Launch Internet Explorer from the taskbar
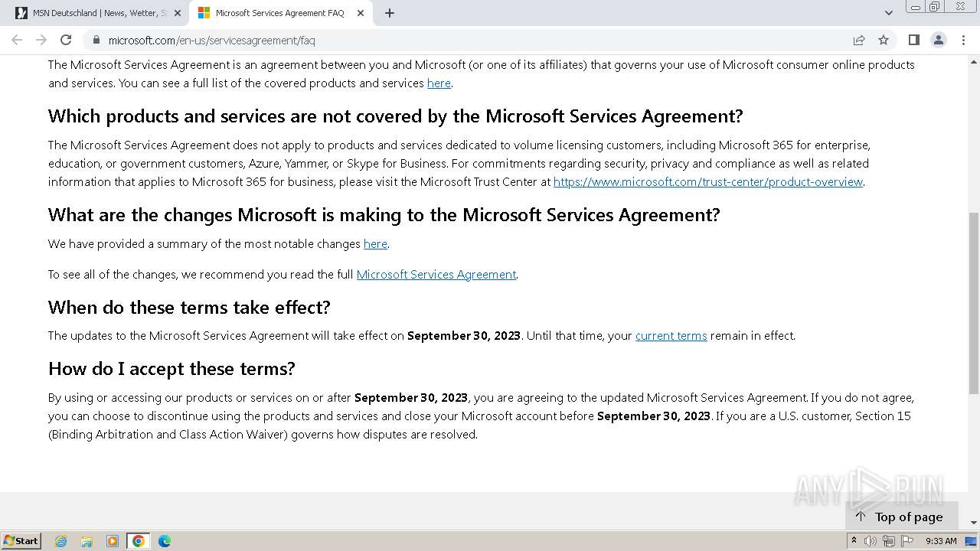The image size is (980, 551). pyautogui.click(x=60, y=541)
